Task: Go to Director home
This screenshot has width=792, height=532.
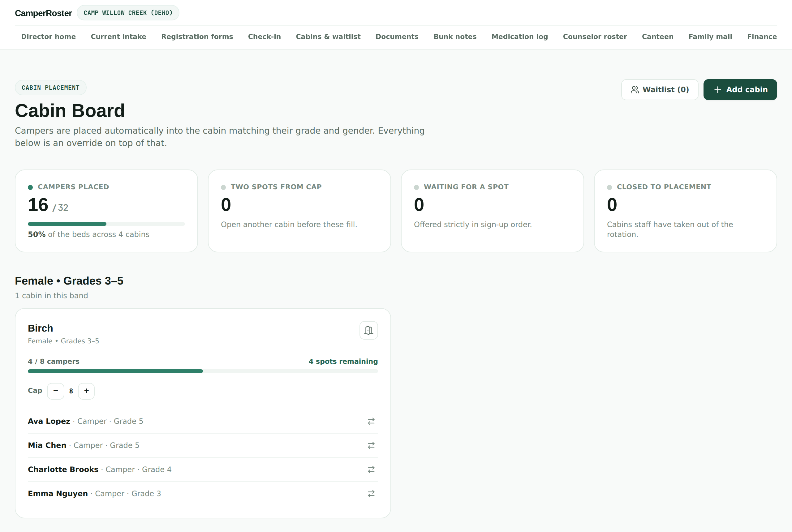Action: tap(49, 36)
